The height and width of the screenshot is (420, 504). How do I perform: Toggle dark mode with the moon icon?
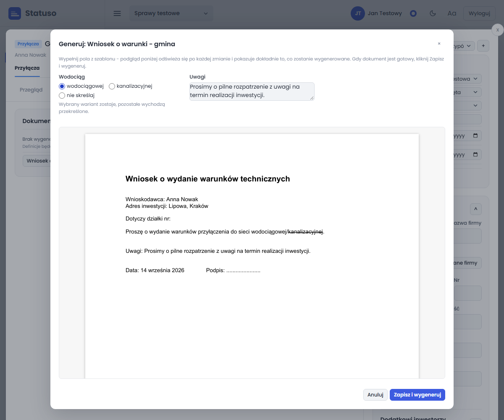coord(433,13)
